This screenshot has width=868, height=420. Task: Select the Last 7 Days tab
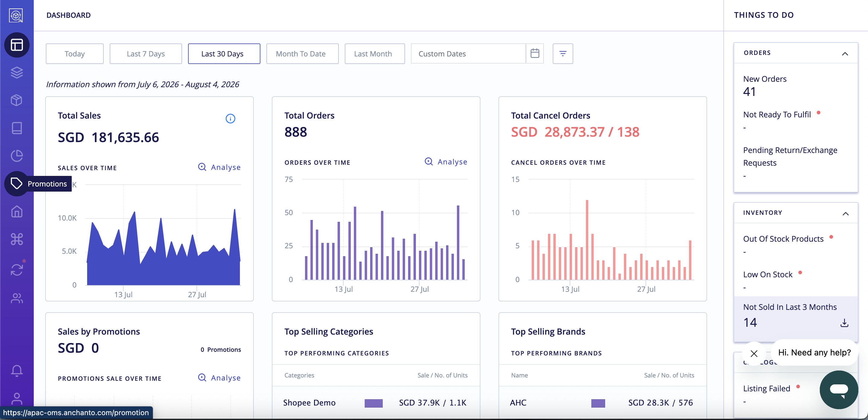point(146,53)
